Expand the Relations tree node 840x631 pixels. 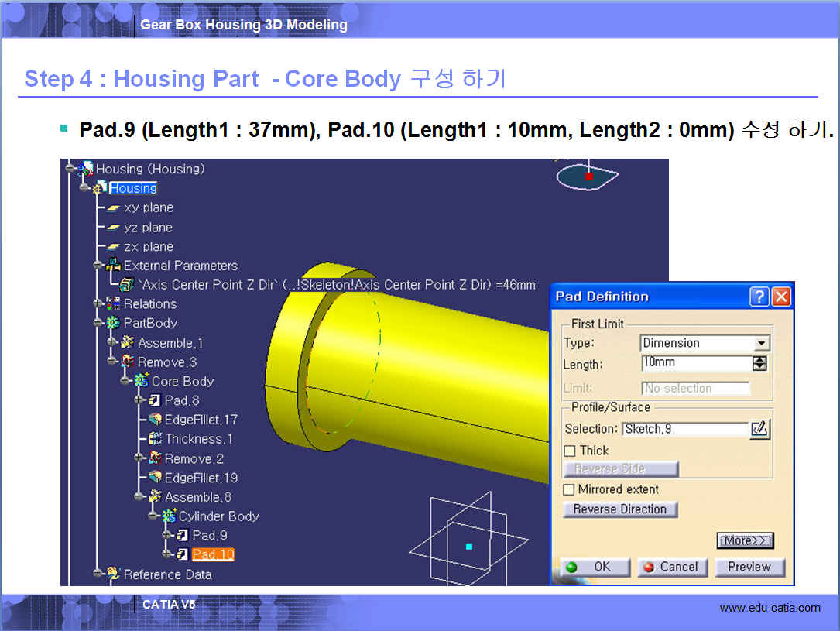tap(98, 303)
